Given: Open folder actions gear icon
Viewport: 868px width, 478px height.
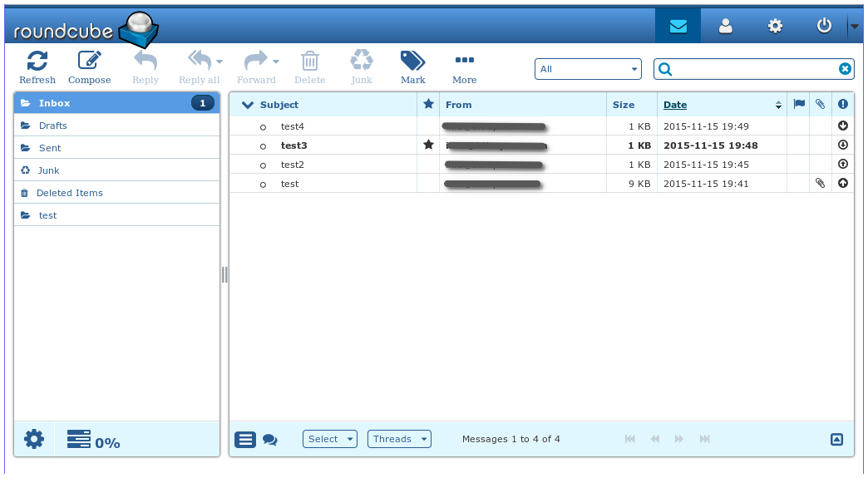Looking at the screenshot, I should [34, 439].
